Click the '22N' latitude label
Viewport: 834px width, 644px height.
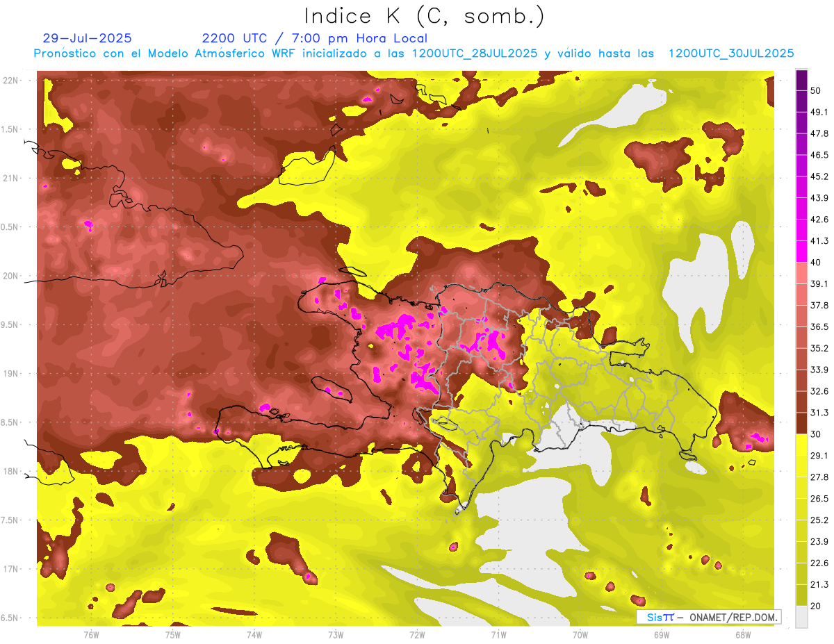(x=11, y=80)
